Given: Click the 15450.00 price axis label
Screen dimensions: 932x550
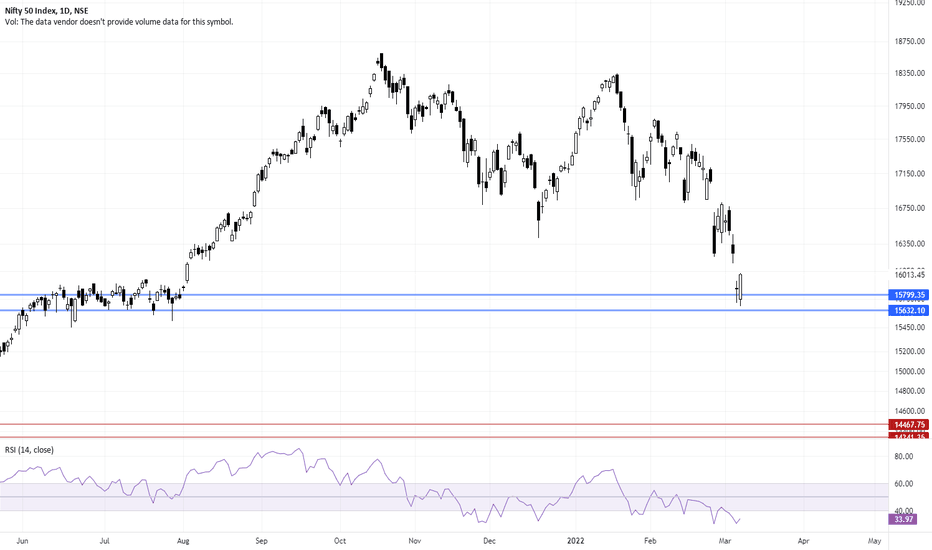Looking at the screenshot, I should 909,328.
